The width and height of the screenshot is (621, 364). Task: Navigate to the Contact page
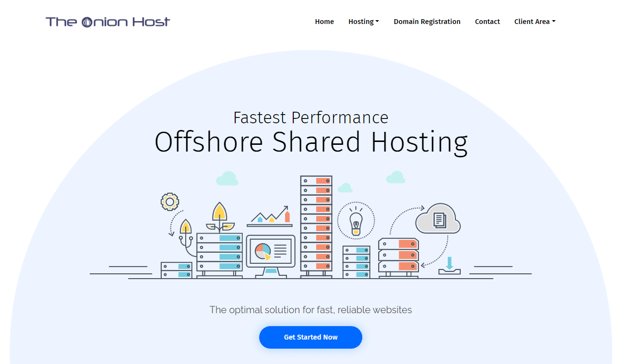point(487,22)
